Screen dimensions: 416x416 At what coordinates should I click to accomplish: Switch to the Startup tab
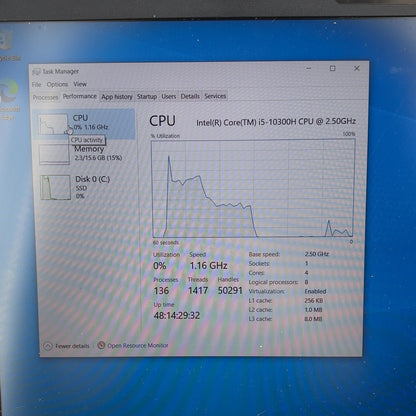click(x=147, y=96)
